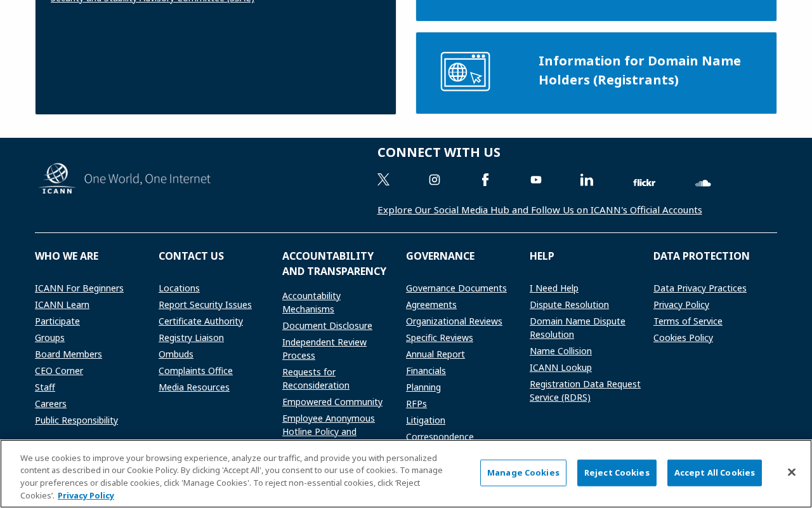The image size is (812, 508).
Task: Open the SoundCloud social icon
Action: pyautogui.click(x=703, y=183)
